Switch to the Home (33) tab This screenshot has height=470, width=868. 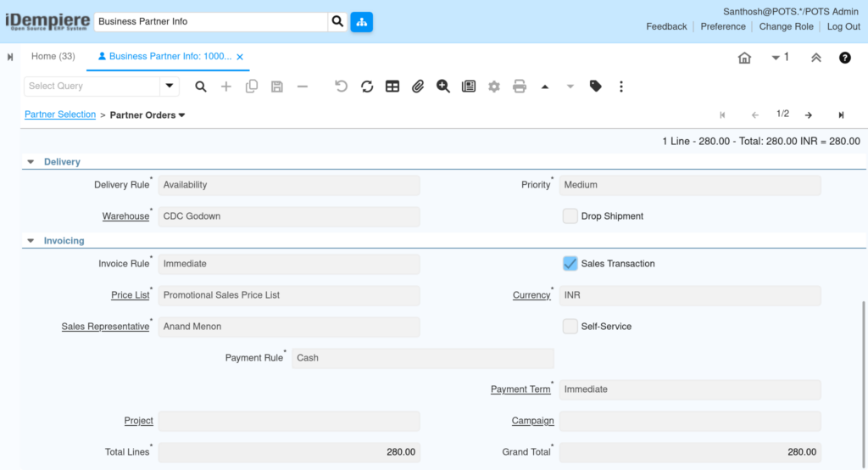tap(53, 57)
